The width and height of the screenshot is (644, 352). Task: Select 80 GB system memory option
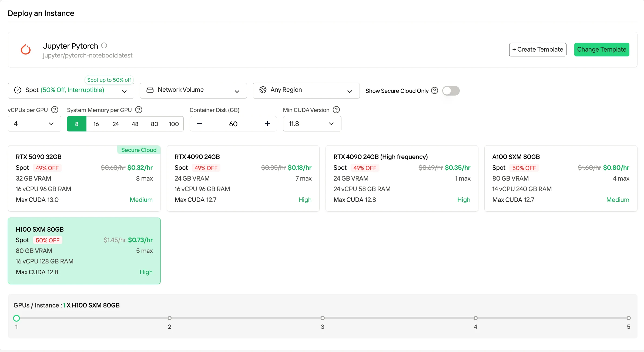click(x=155, y=124)
